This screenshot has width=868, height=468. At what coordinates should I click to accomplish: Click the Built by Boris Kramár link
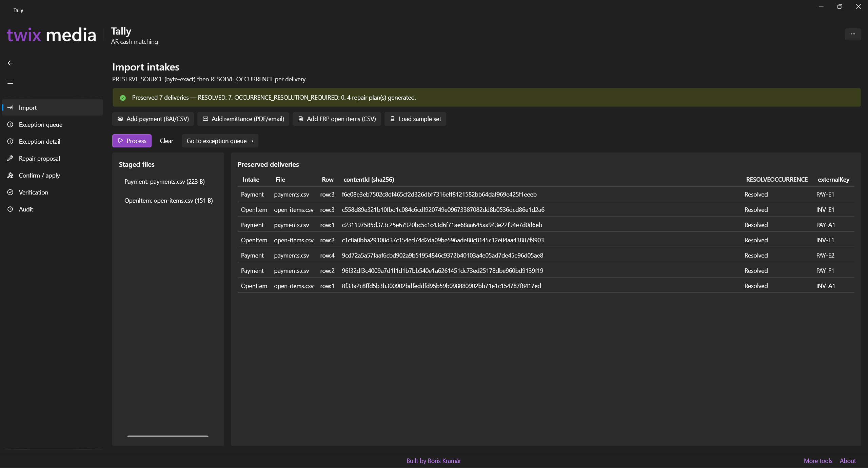(x=434, y=461)
